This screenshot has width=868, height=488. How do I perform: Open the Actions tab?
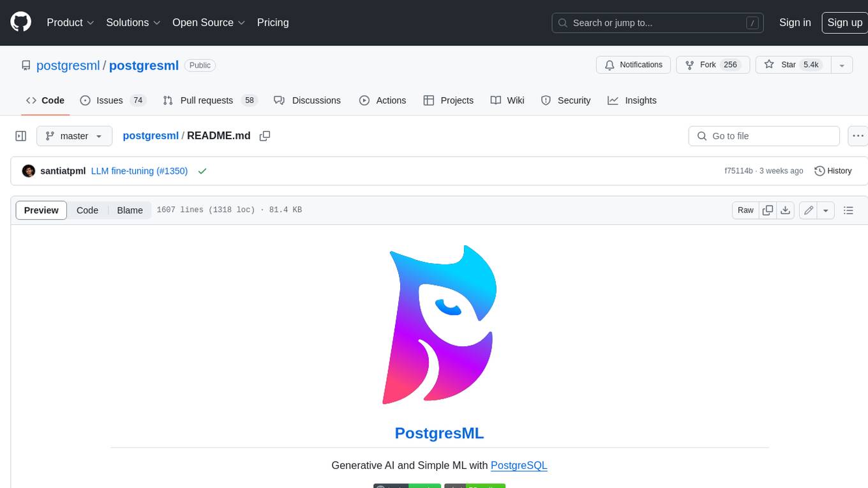coord(382,100)
